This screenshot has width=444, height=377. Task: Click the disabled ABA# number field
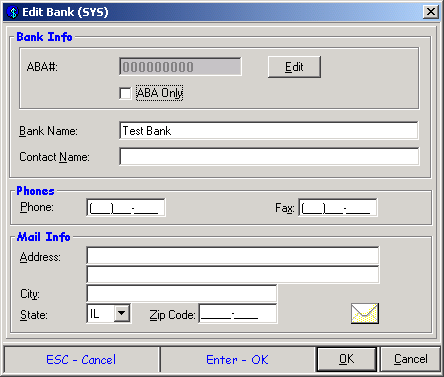pos(180,67)
